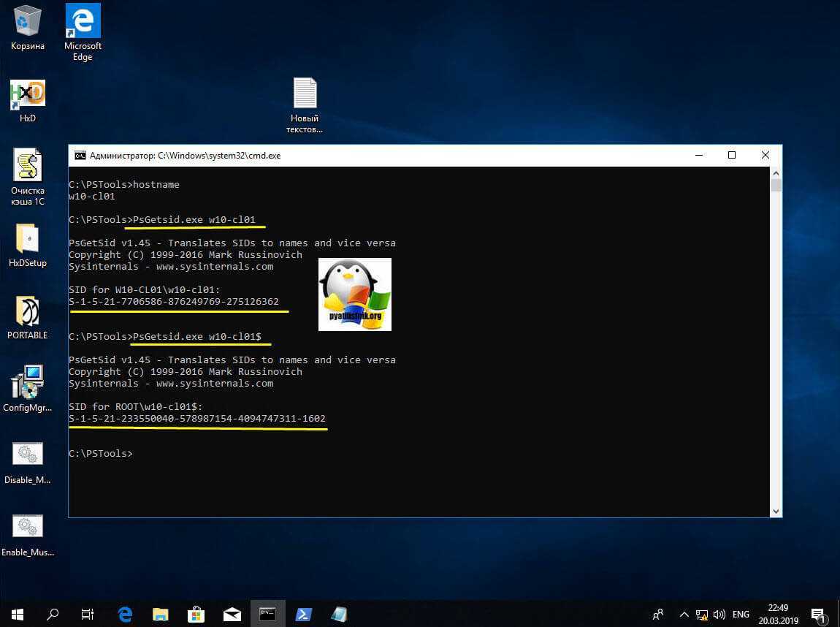Select the Enable_Mus batch file icon

coord(28,527)
